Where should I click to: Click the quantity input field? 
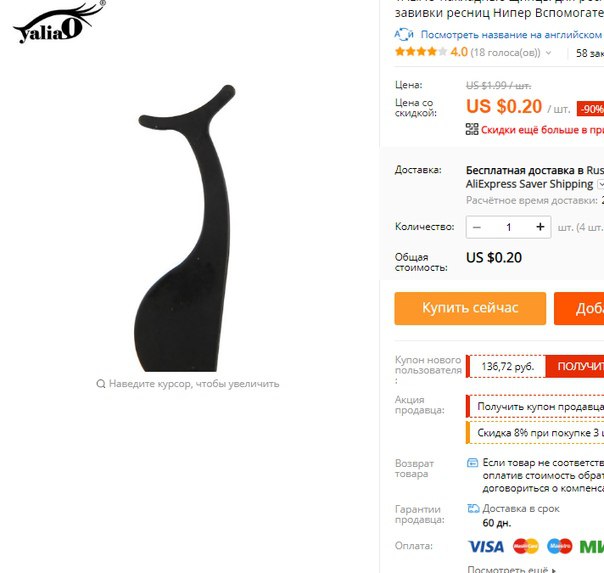pos(508,227)
